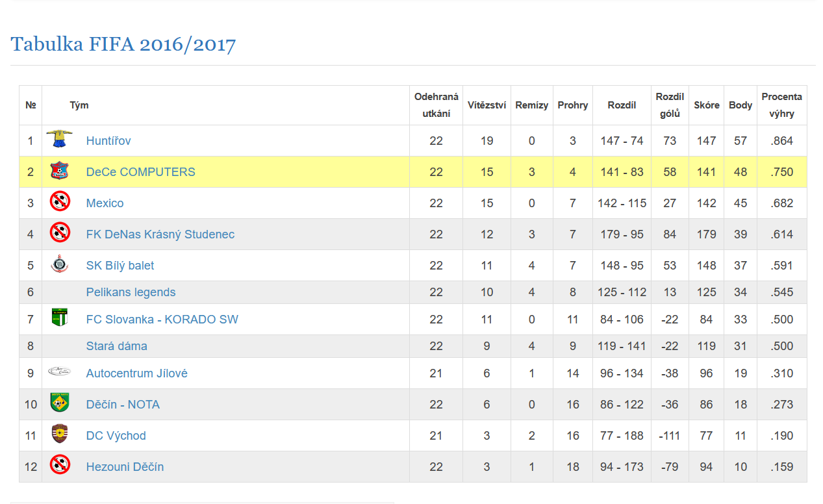Open FK DeNas Krásný Studenec link
Viewport: 823px width, 504px height.
click(160, 234)
